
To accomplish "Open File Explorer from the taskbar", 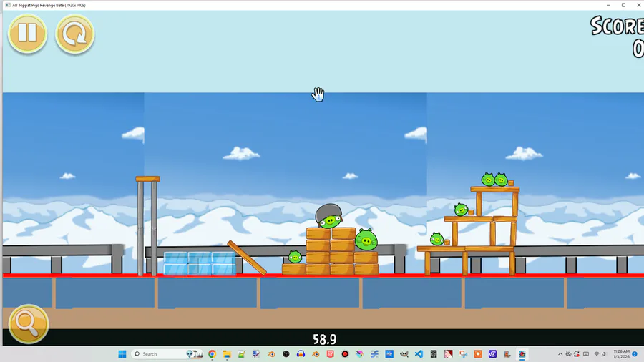I will coord(227,354).
